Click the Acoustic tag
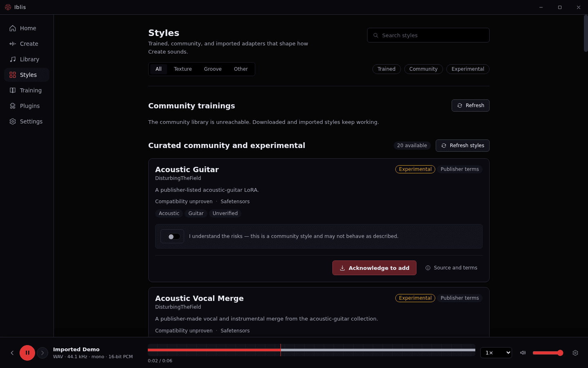Viewport: 588px width, 368px height. click(x=169, y=213)
